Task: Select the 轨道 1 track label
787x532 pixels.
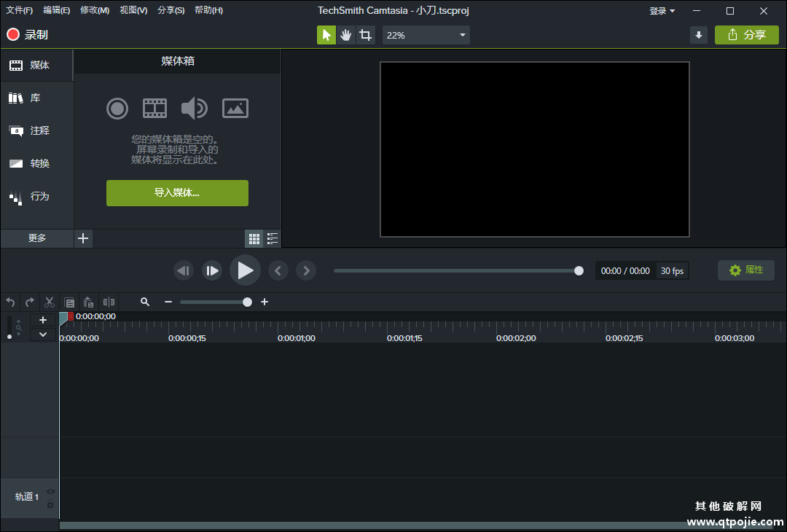Action: [27, 497]
